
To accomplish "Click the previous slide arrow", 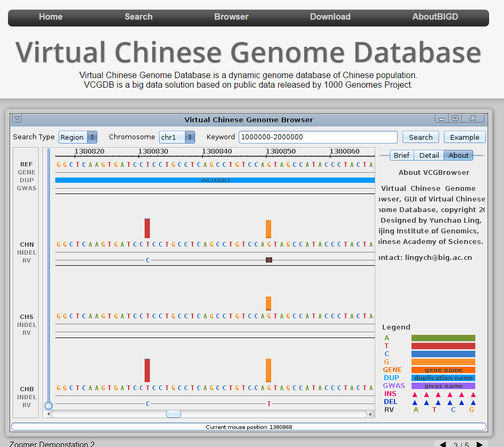I will [442, 444].
